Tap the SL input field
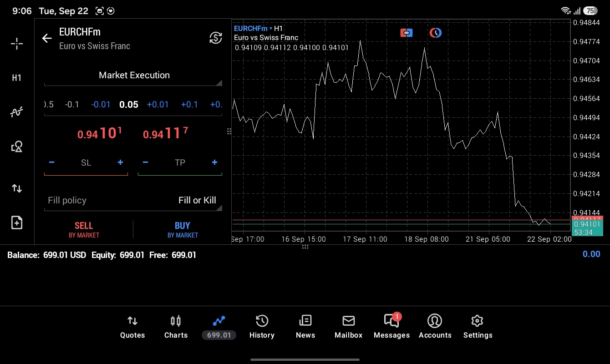 point(86,162)
